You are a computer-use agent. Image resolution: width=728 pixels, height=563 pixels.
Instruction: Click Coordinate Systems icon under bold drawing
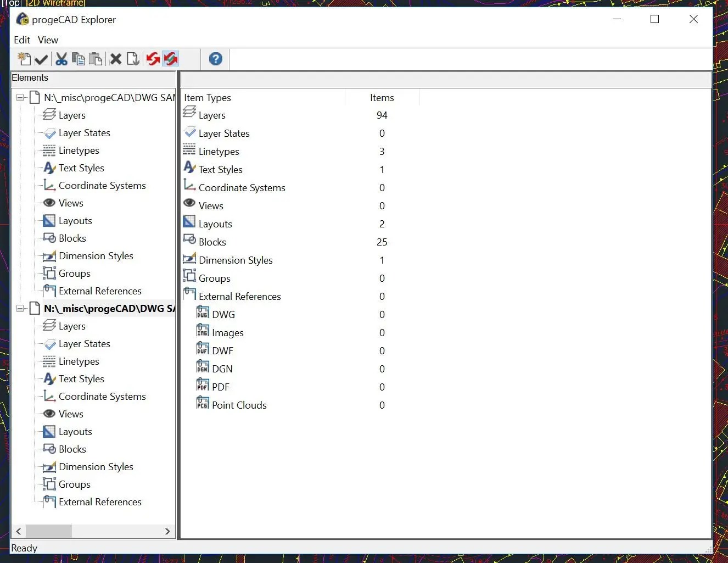click(x=49, y=396)
